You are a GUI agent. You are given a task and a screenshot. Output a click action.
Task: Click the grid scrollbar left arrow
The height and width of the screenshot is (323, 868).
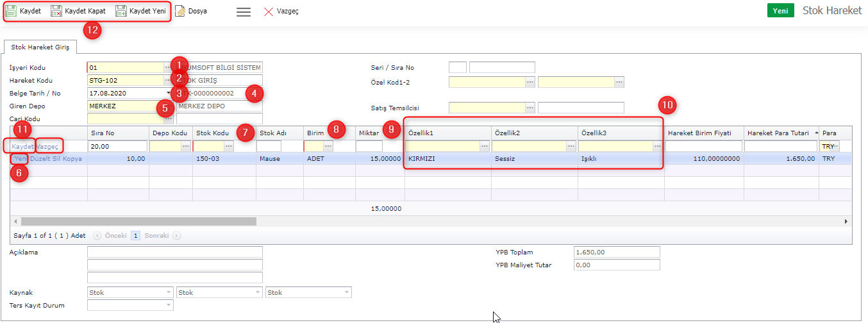[15, 221]
